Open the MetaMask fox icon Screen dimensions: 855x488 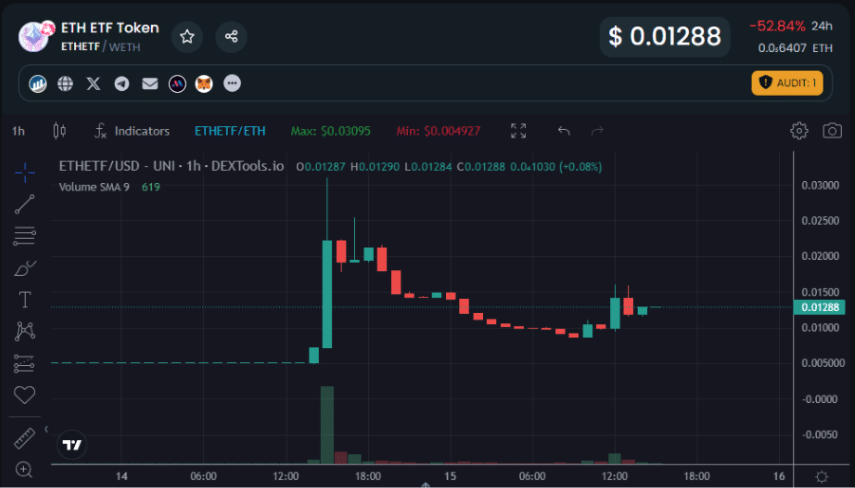[204, 83]
